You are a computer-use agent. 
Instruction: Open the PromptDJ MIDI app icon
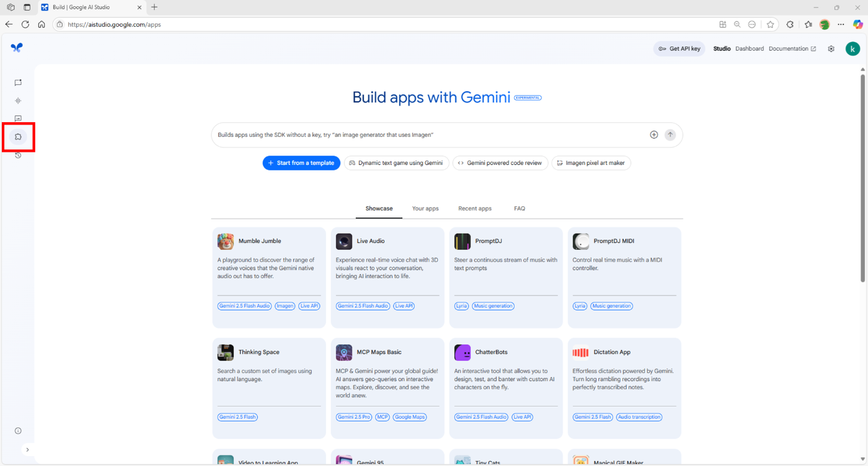pyautogui.click(x=581, y=241)
